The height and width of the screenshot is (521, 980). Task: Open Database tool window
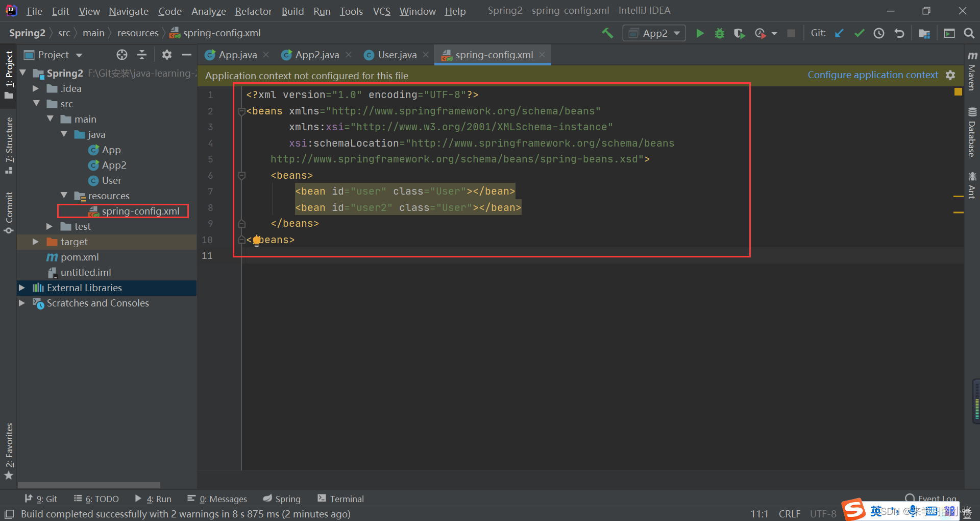tap(972, 132)
